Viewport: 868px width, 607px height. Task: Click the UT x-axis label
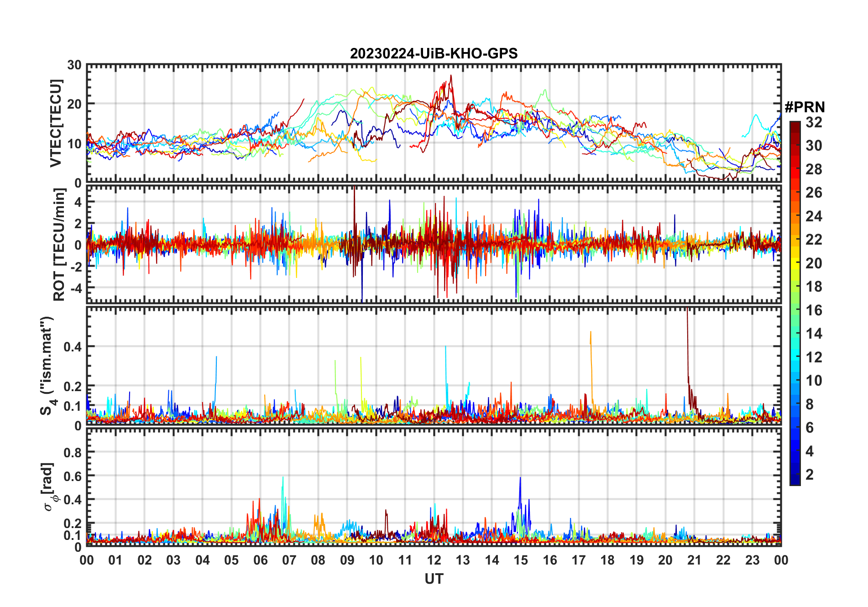pyautogui.click(x=434, y=579)
